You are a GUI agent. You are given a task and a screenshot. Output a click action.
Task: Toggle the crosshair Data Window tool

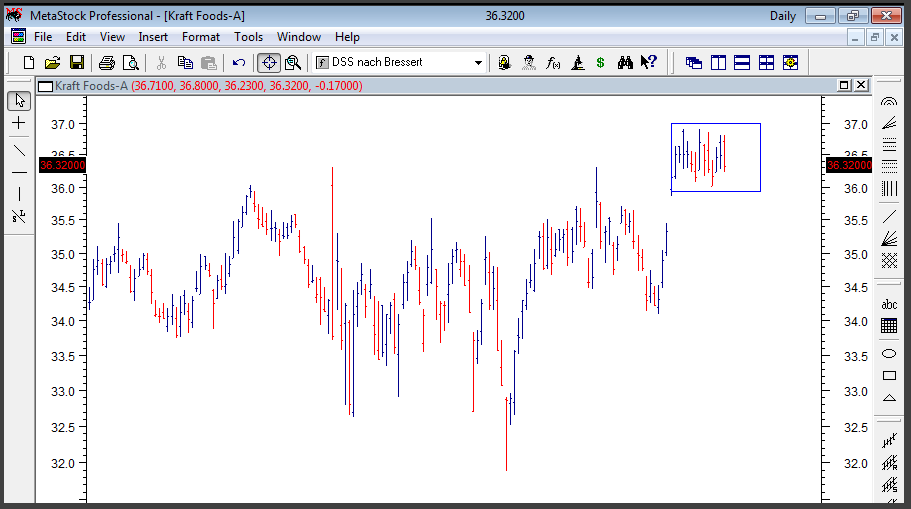pyautogui.click(x=269, y=63)
